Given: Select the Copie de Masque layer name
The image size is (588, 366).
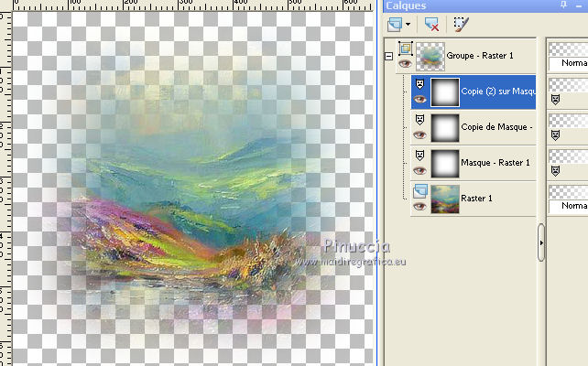Looking at the screenshot, I should pyautogui.click(x=496, y=127).
